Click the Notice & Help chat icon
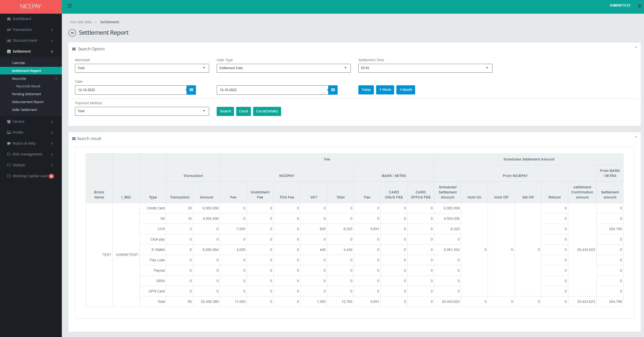Screen dimensions: 644x337 click(9, 143)
